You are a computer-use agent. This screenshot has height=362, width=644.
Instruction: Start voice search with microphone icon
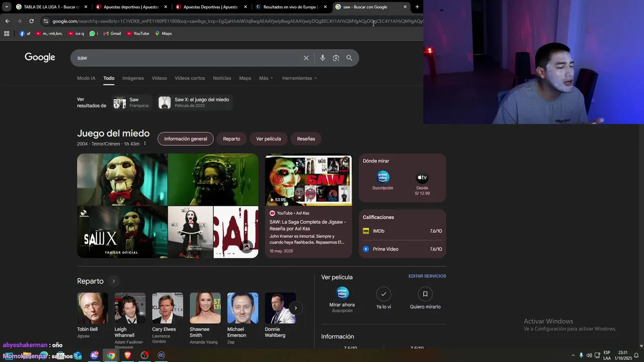coord(323,58)
